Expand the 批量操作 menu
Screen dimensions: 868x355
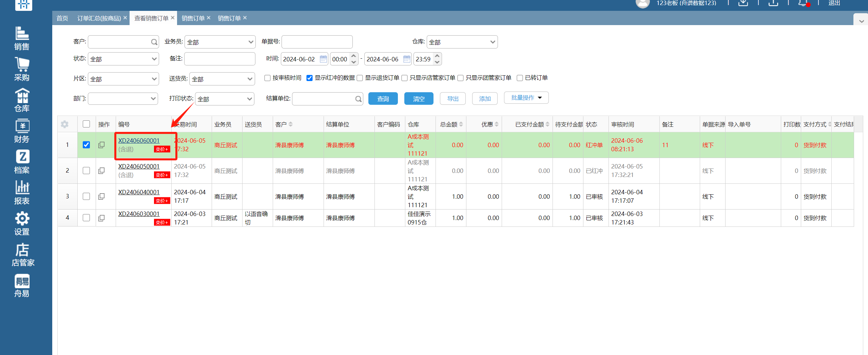[x=526, y=98]
